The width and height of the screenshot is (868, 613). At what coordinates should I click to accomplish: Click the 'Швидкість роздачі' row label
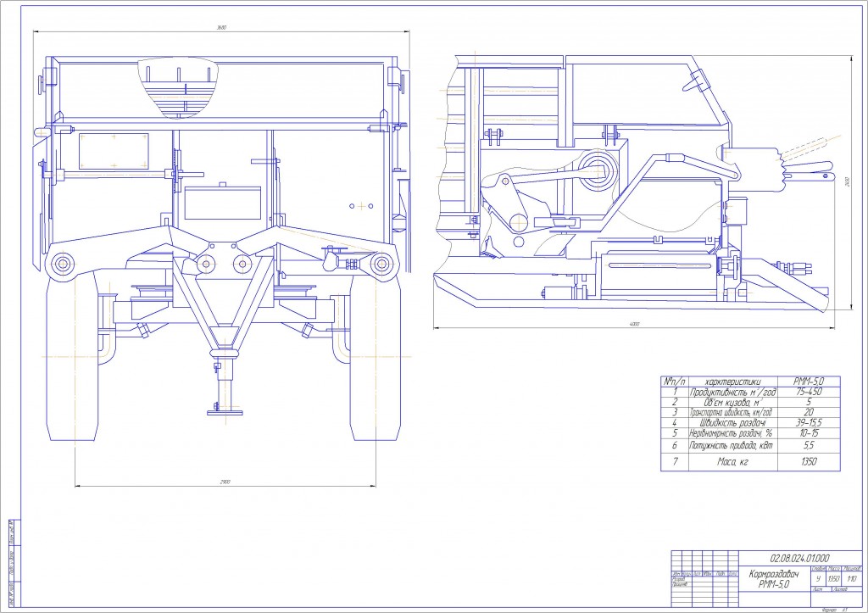732,423
